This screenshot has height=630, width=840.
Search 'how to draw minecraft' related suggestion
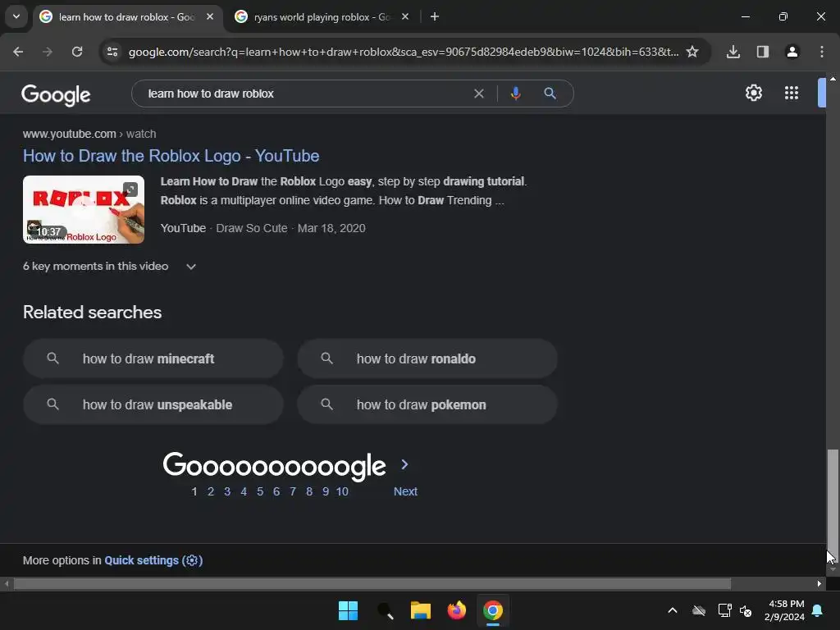coord(153,358)
